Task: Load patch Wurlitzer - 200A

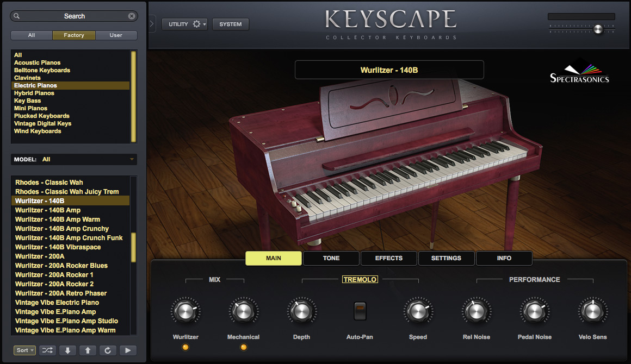Action: coord(70,256)
